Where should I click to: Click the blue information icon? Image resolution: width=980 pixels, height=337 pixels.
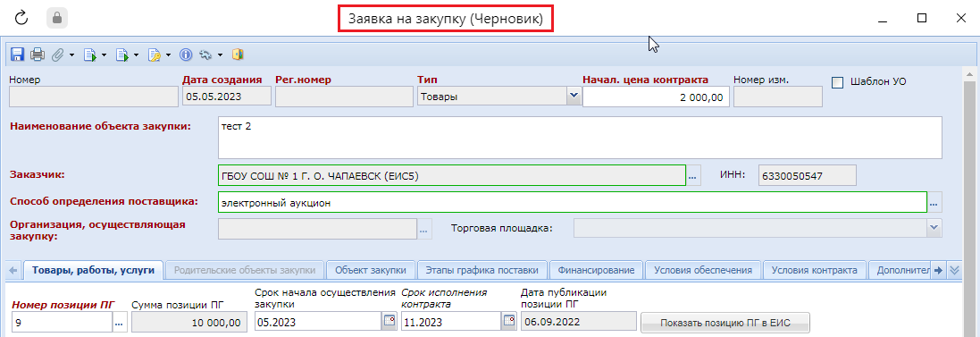pyautogui.click(x=186, y=55)
